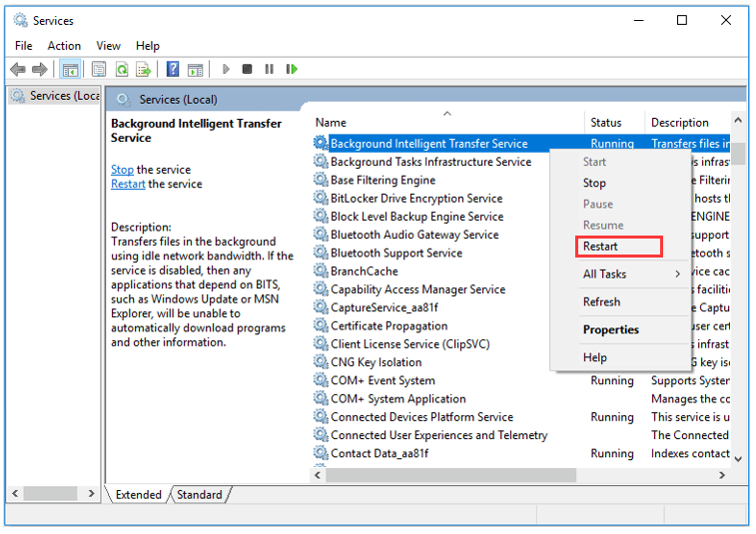This screenshot has width=756, height=534.
Task: Select Services (Local) in the console tree
Action: point(56,96)
